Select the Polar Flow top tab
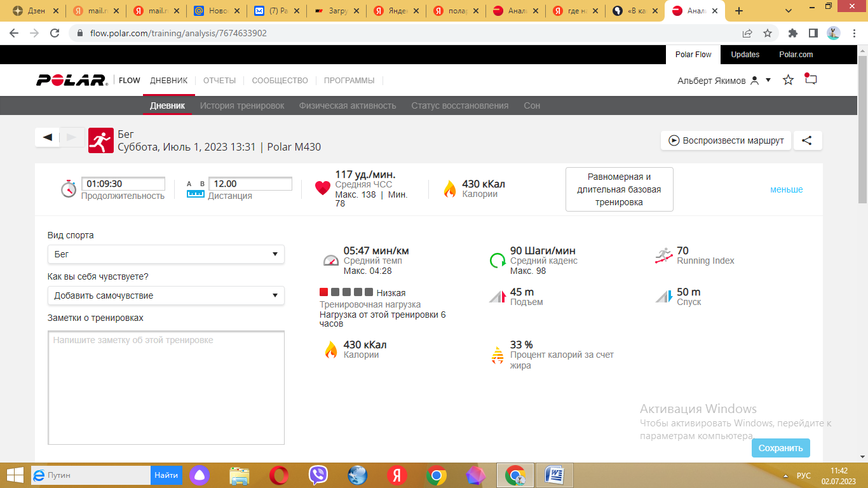 693,55
